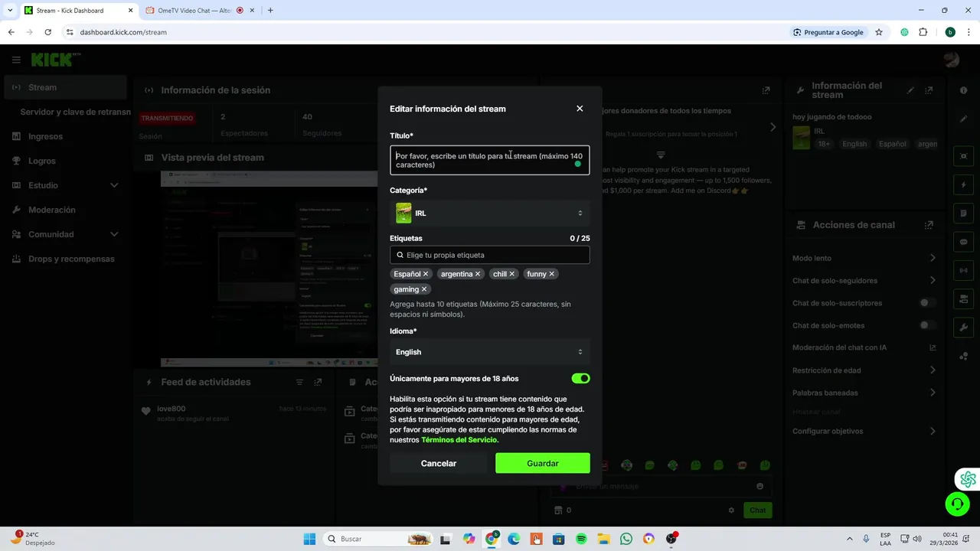Click the Cancelar button
Viewport: 980px width, 551px height.
point(439,463)
